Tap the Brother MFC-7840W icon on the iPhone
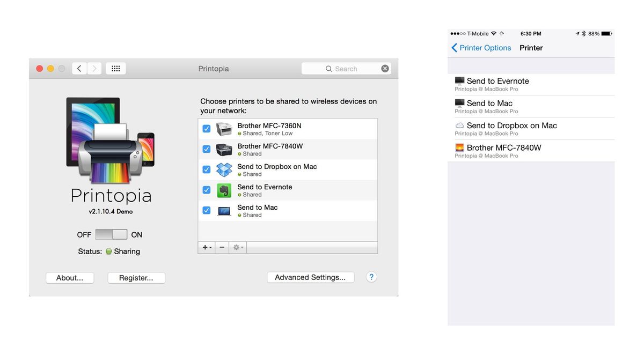Image resolution: width=644 pixels, height=355 pixels. [460, 147]
